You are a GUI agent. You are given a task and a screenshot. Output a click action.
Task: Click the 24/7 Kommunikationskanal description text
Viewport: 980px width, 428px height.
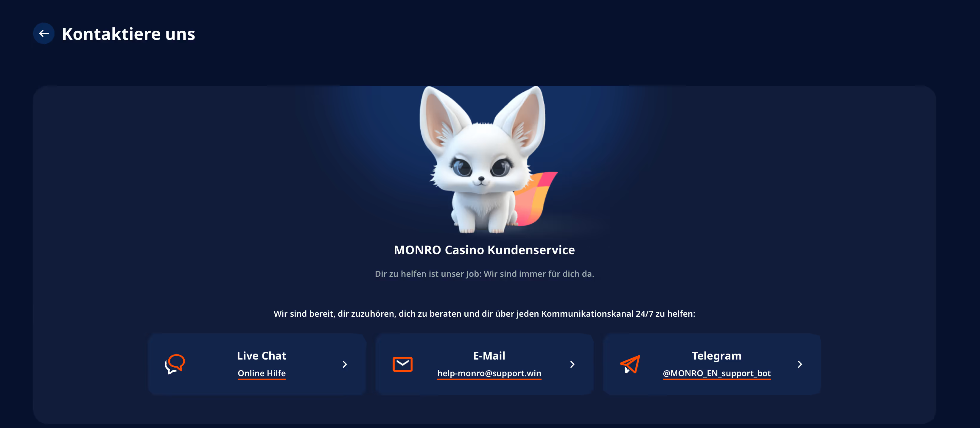(x=484, y=314)
